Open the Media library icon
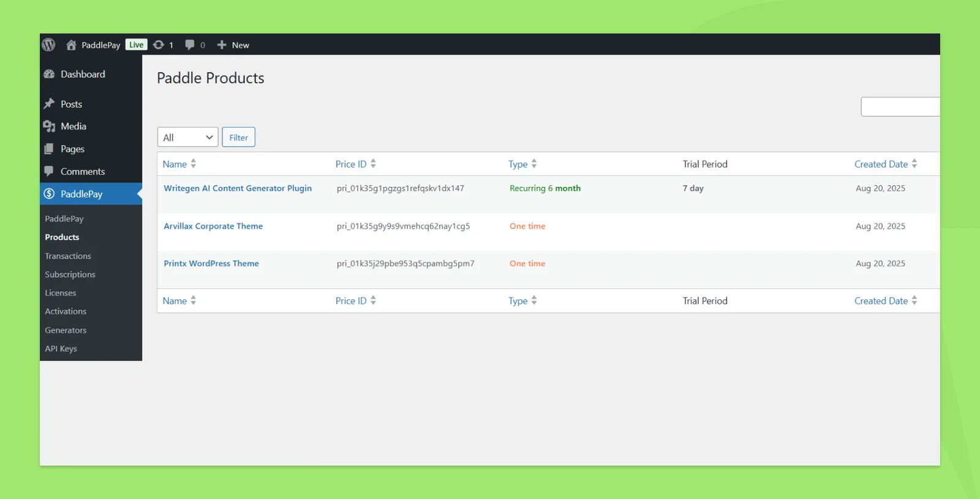Viewport: 980px width, 499px height. (x=50, y=126)
